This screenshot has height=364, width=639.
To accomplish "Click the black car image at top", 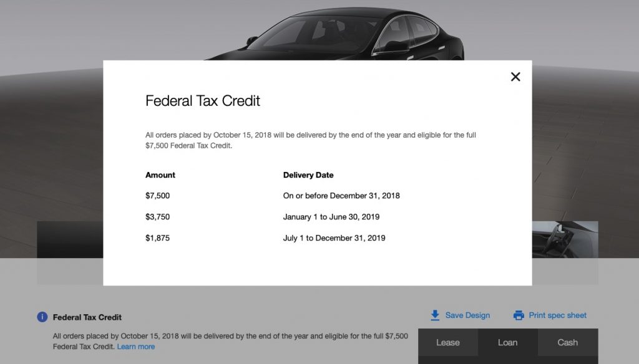I will (337, 31).
